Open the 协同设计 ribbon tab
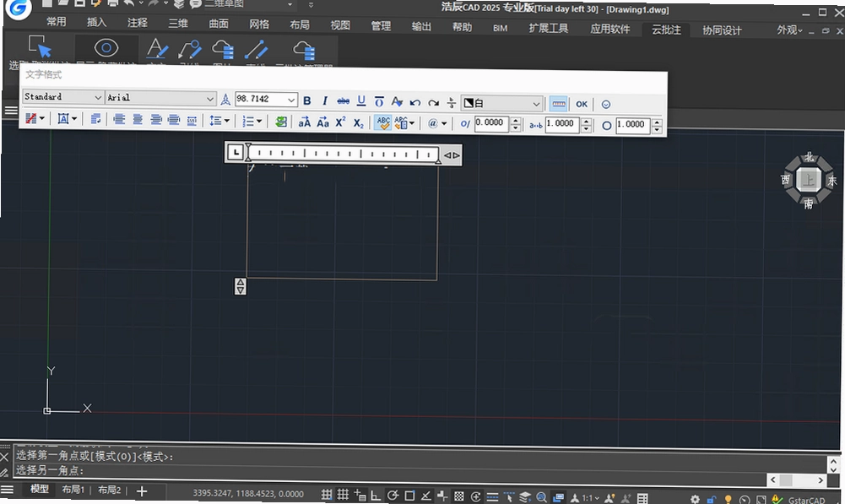The width and height of the screenshot is (845, 504). (722, 30)
